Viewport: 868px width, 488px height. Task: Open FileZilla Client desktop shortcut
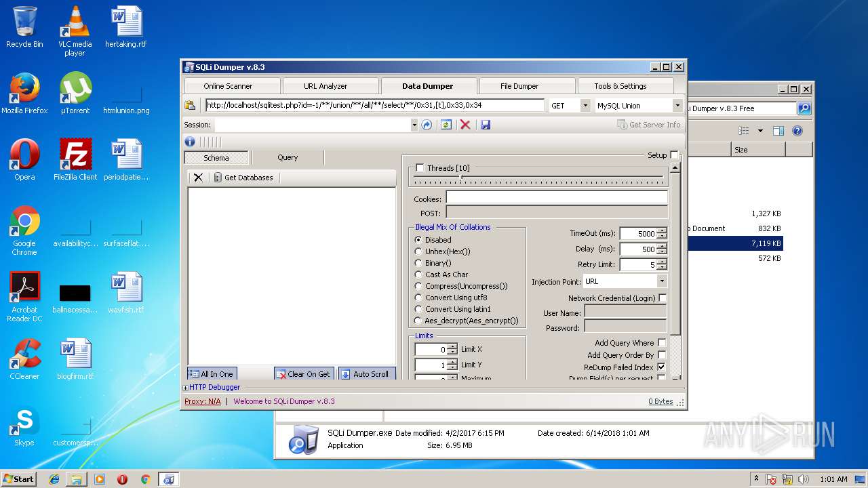pyautogui.click(x=75, y=160)
